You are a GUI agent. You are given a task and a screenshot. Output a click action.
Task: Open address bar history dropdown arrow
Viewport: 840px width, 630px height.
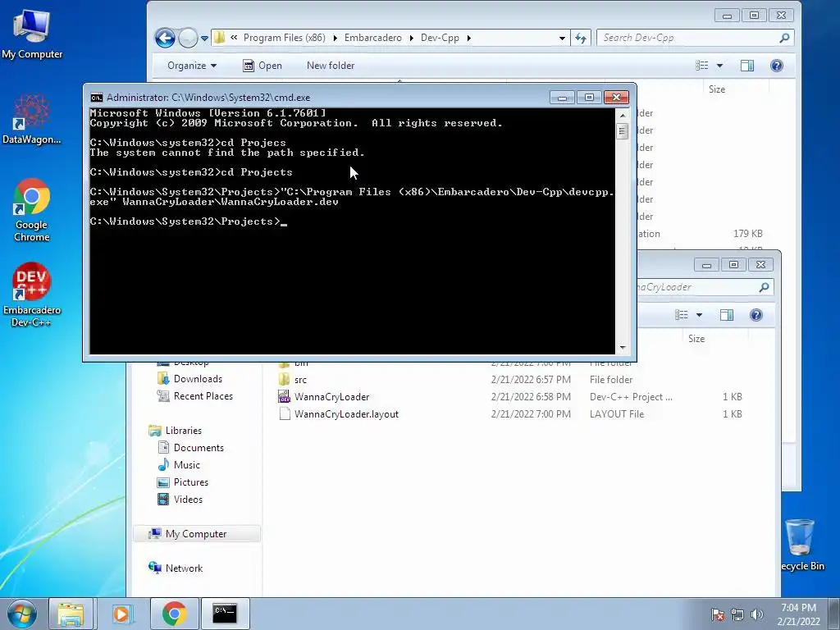pos(562,38)
